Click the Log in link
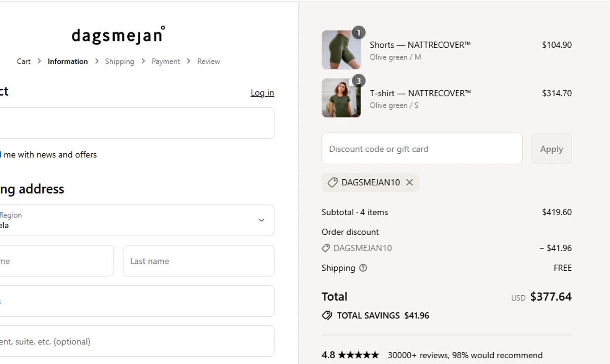 (x=262, y=93)
